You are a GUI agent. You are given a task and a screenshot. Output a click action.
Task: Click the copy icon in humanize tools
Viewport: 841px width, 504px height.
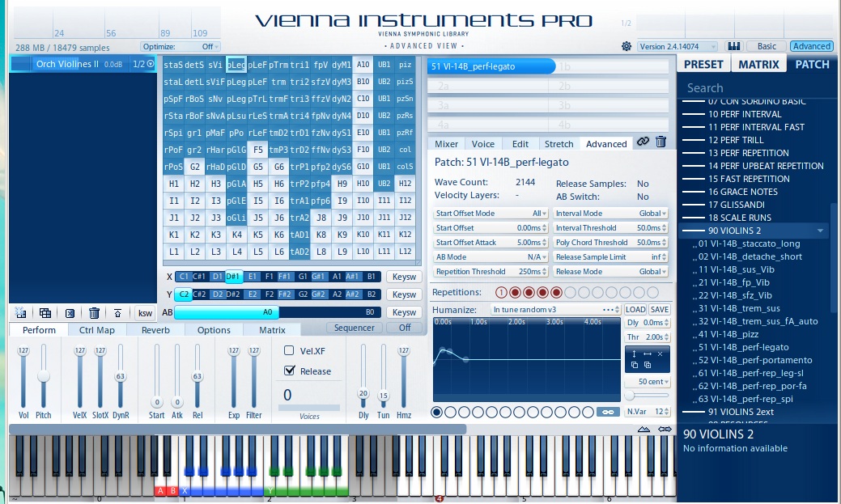(x=635, y=365)
